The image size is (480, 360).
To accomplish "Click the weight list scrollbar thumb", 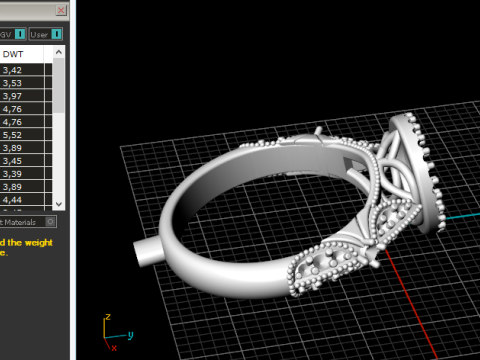I will pyautogui.click(x=59, y=85).
